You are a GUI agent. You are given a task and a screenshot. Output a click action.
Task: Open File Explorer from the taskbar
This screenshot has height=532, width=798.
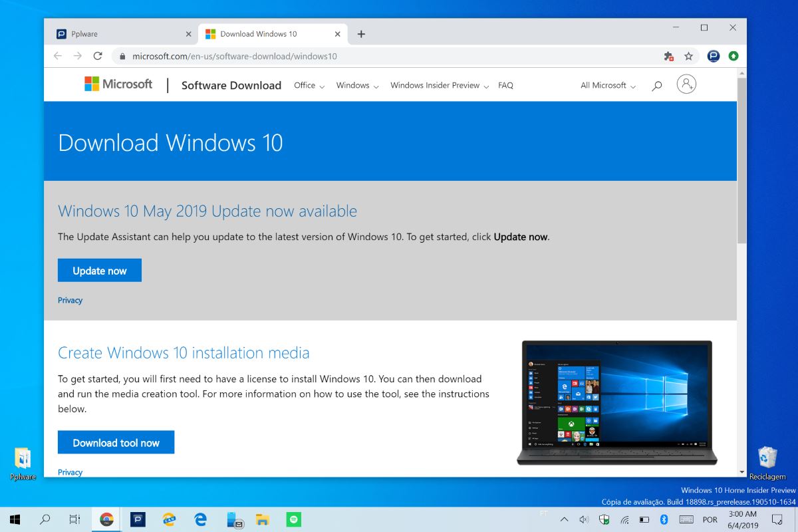tap(263, 519)
